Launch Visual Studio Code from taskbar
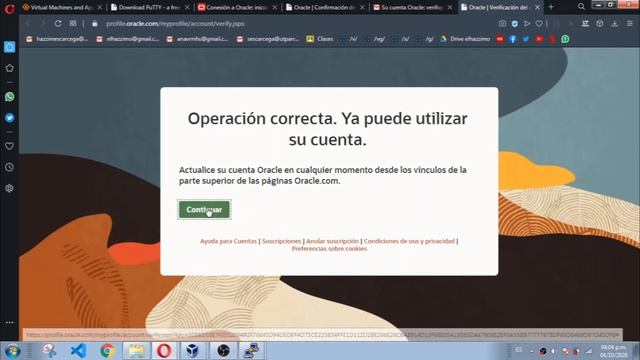This screenshot has width=640, height=360. (78, 351)
